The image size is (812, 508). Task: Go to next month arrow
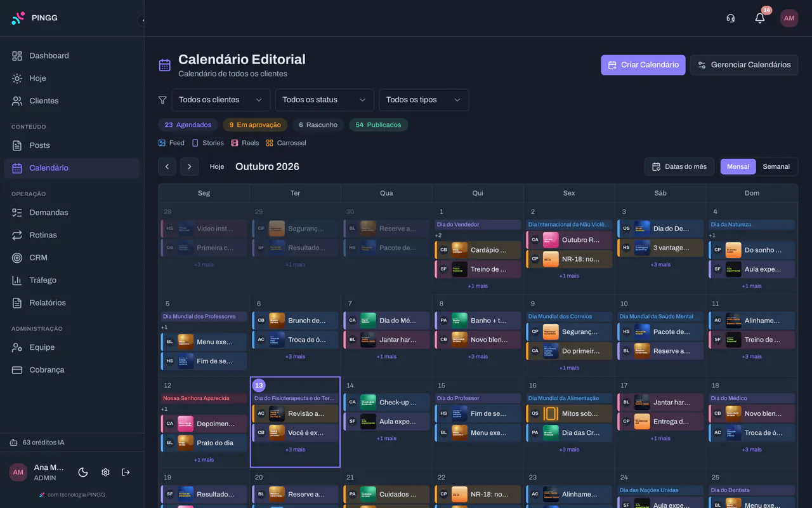click(x=190, y=166)
